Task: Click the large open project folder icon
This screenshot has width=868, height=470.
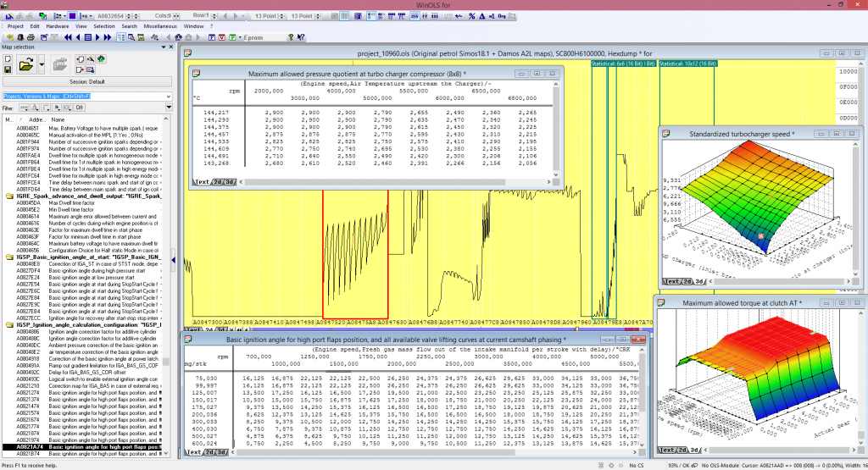Action: (26, 64)
